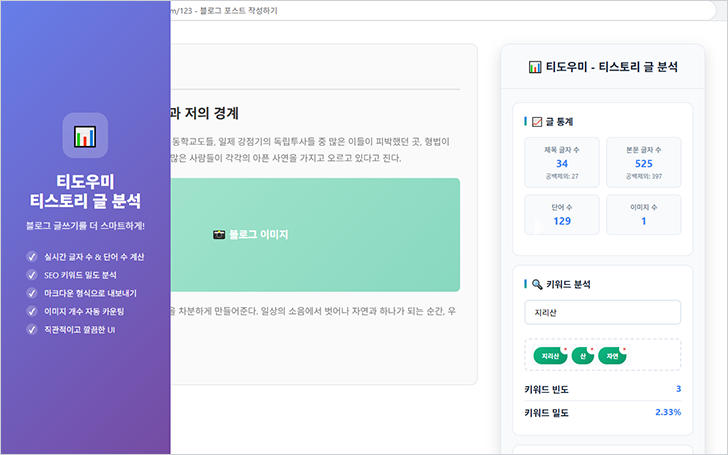728x455 pixels.
Task: Select the 자연 keyword tag
Action: coord(612,356)
